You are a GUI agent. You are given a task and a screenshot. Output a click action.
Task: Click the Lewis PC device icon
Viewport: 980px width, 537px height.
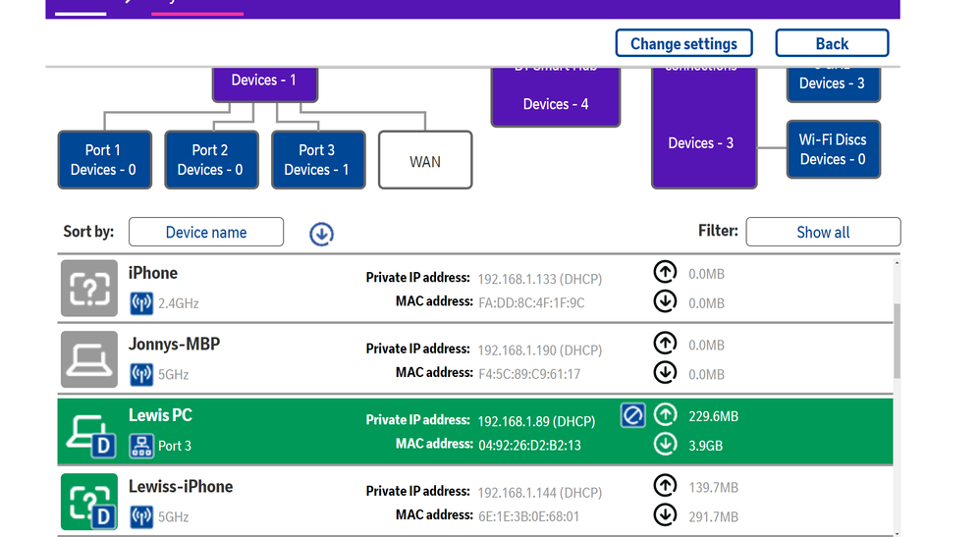point(88,432)
